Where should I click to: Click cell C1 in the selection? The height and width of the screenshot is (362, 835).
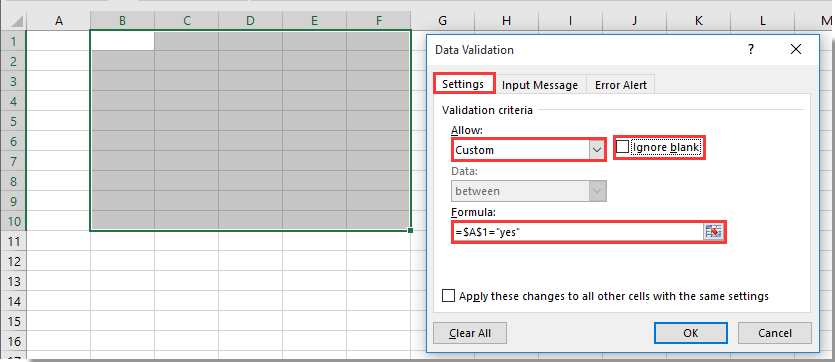[x=186, y=41]
